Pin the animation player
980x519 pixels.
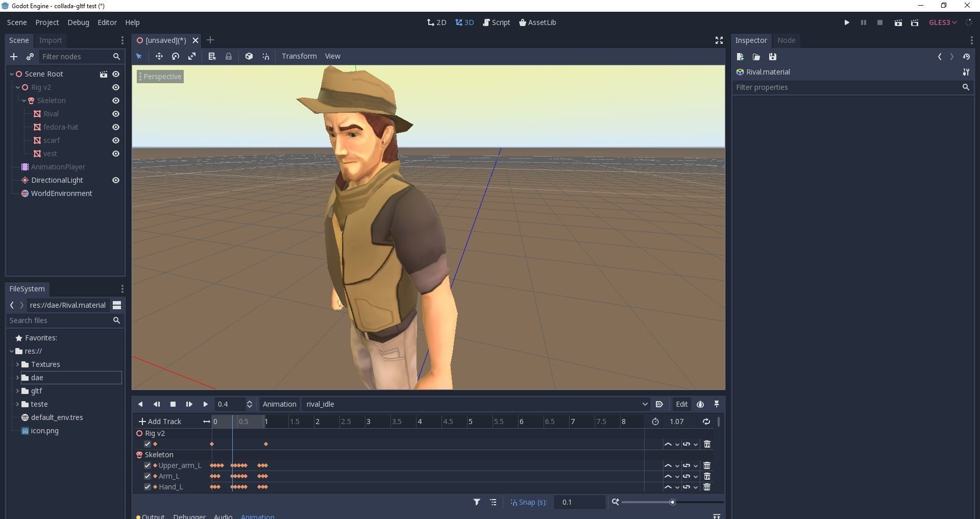pos(717,404)
